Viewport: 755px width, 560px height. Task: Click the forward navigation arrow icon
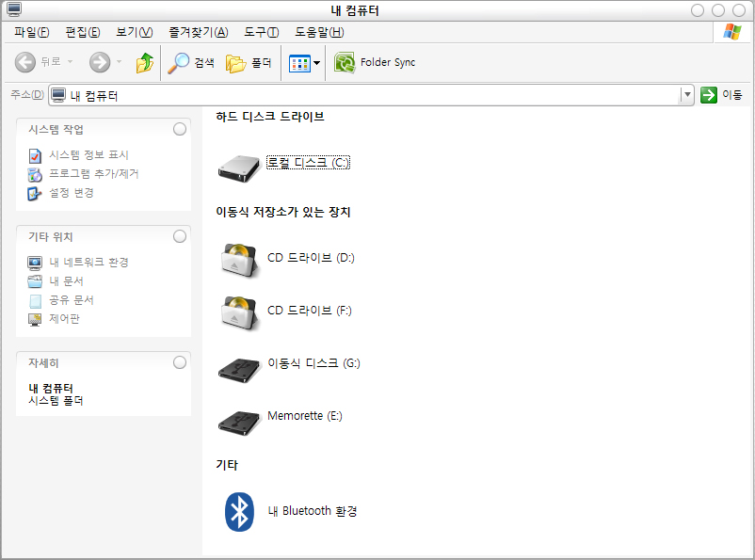pyautogui.click(x=100, y=62)
